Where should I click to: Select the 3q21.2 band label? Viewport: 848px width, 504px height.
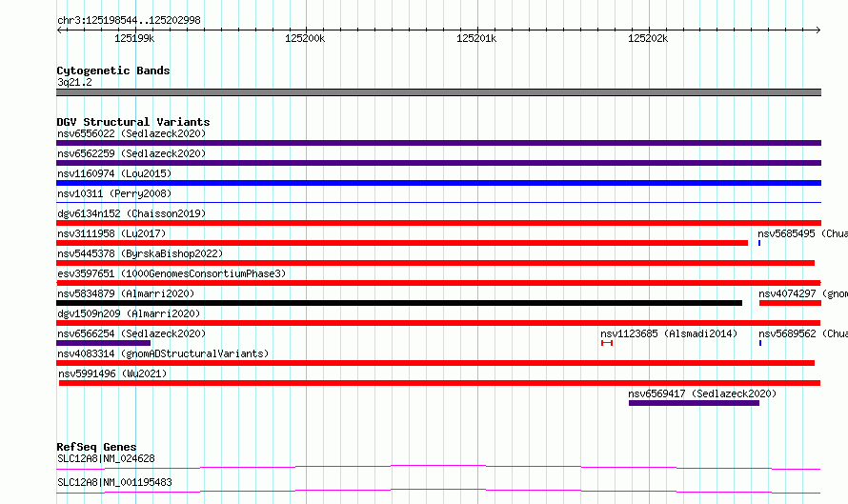pyautogui.click(x=74, y=82)
